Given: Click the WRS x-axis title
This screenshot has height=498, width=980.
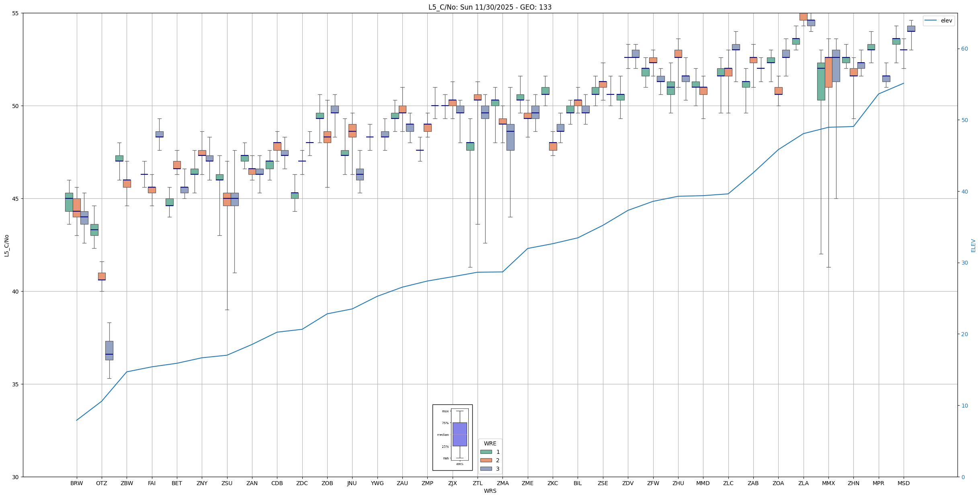Looking at the screenshot, I should (x=490, y=491).
